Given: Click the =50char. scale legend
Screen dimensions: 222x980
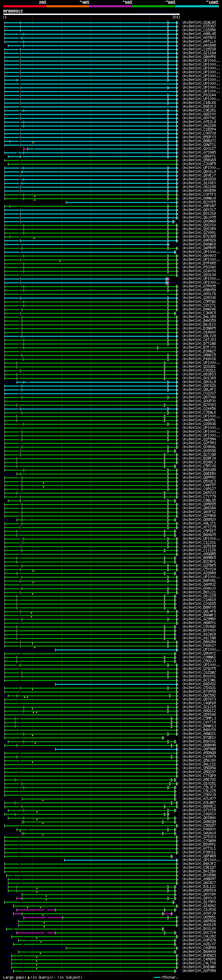Looking at the screenshot, I should [166, 977].
